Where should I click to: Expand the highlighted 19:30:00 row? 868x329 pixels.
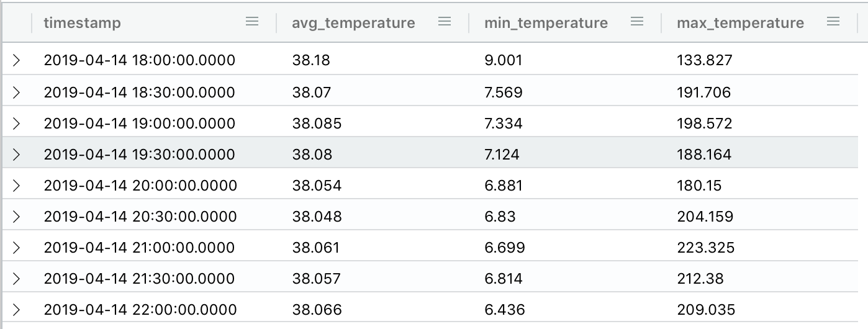pyautogui.click(x=17, y=154)
